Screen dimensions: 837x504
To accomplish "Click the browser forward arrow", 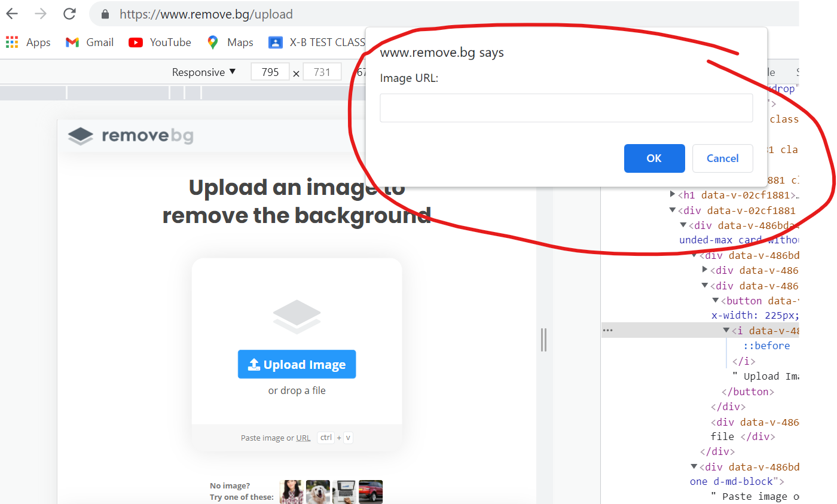I will pos(41,14).
